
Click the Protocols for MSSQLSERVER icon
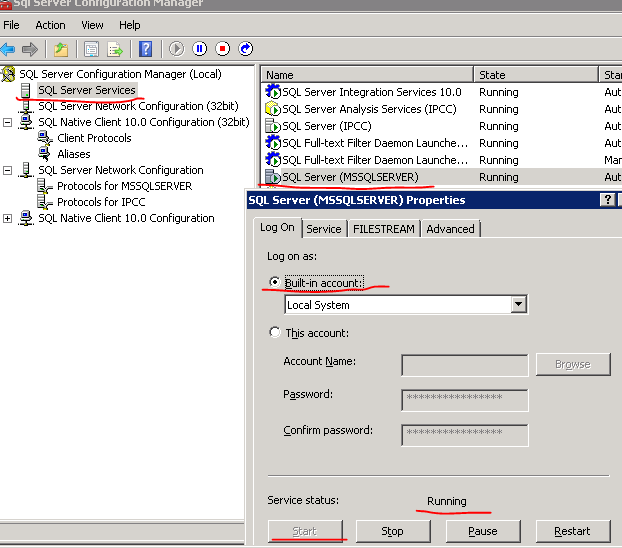tap(44, 186)
